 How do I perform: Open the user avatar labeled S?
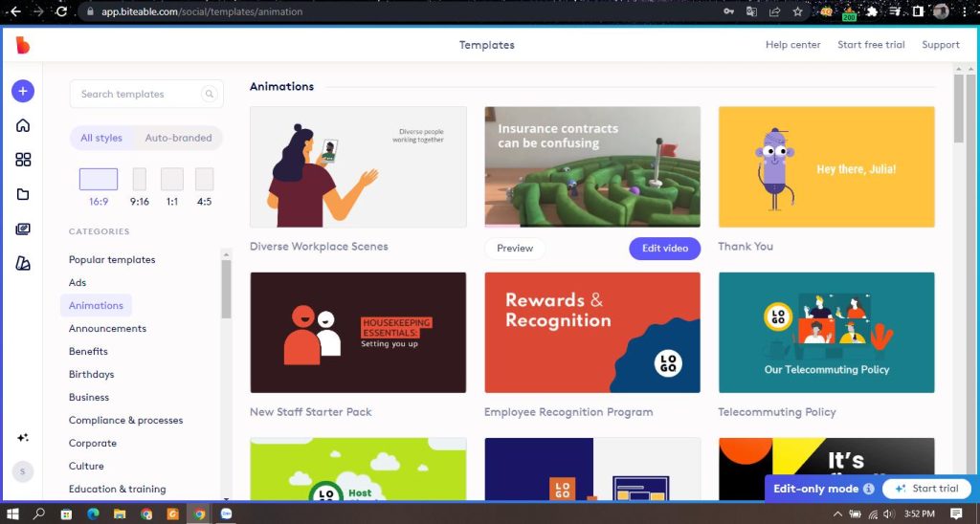23,471
